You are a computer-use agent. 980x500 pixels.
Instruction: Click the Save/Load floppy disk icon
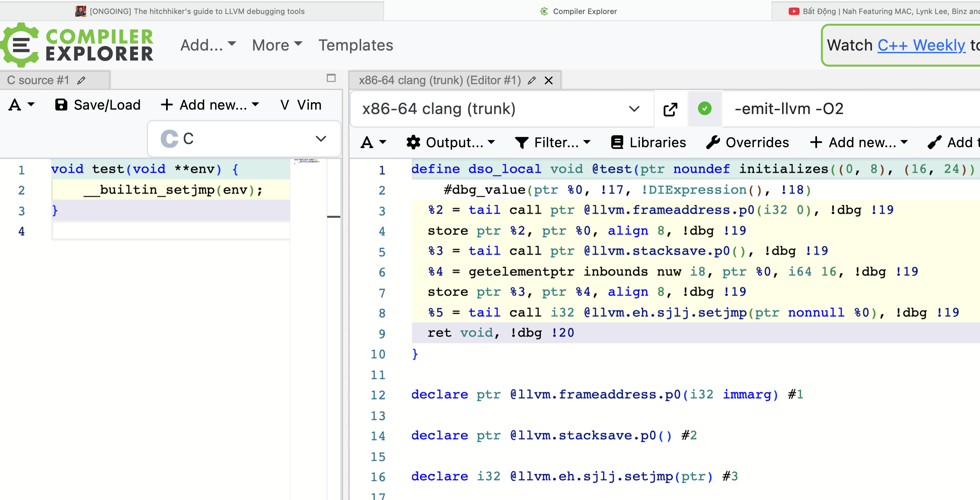[x=61, y=105]
